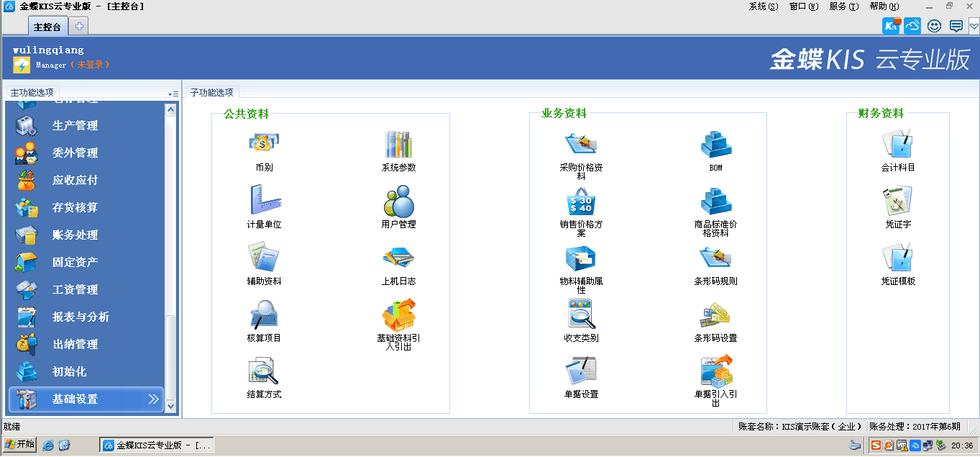Open 用户管理 user management
This screenshot has width=980, height=457.
[398, 202]
